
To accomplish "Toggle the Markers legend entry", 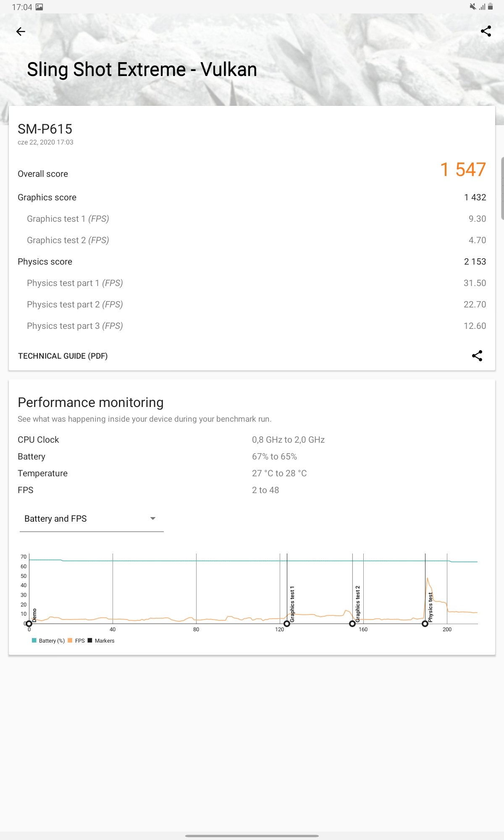I will pyautogui.click(x=101, y=640).
